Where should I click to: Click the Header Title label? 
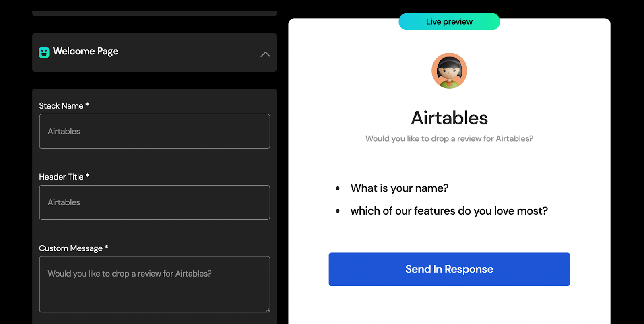tap(64, 177)
